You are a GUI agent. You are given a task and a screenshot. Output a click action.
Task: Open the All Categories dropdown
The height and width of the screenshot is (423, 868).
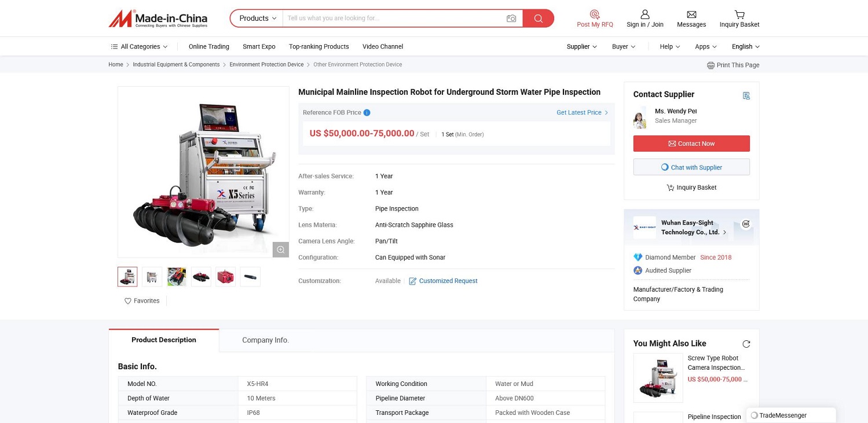[139, 47]
